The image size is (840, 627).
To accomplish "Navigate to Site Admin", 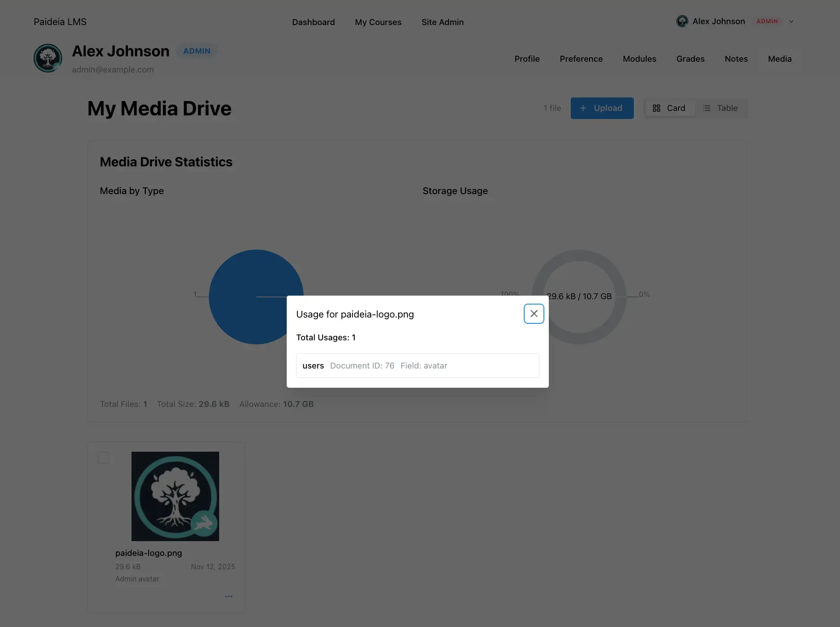I will click(x=442, y=22).
